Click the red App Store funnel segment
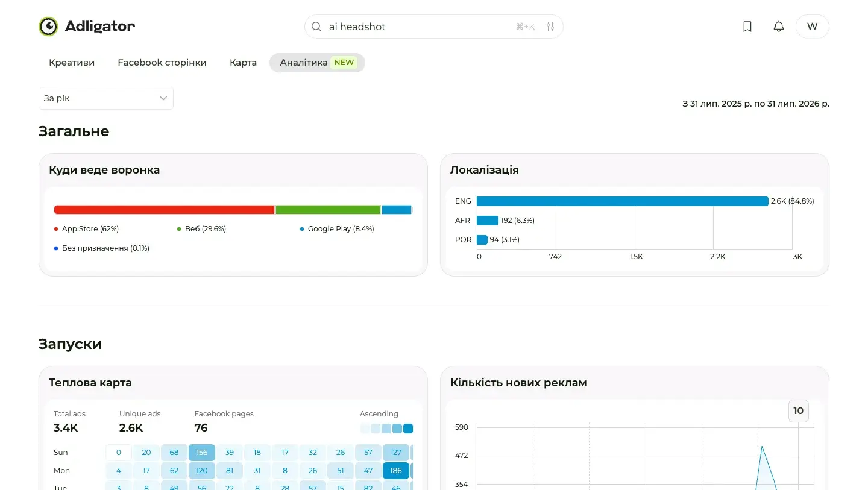The image size is (868, 490). click(x=164, y=210)
